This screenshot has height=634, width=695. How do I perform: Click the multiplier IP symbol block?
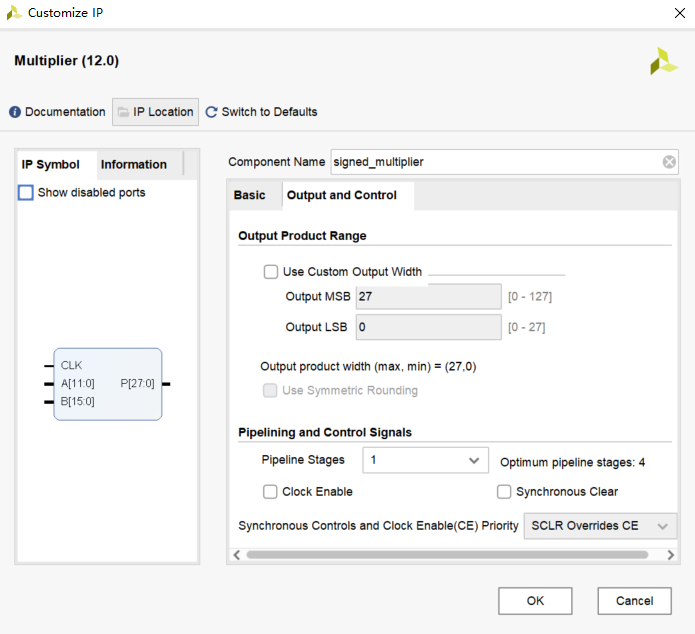tap(108, 384)
